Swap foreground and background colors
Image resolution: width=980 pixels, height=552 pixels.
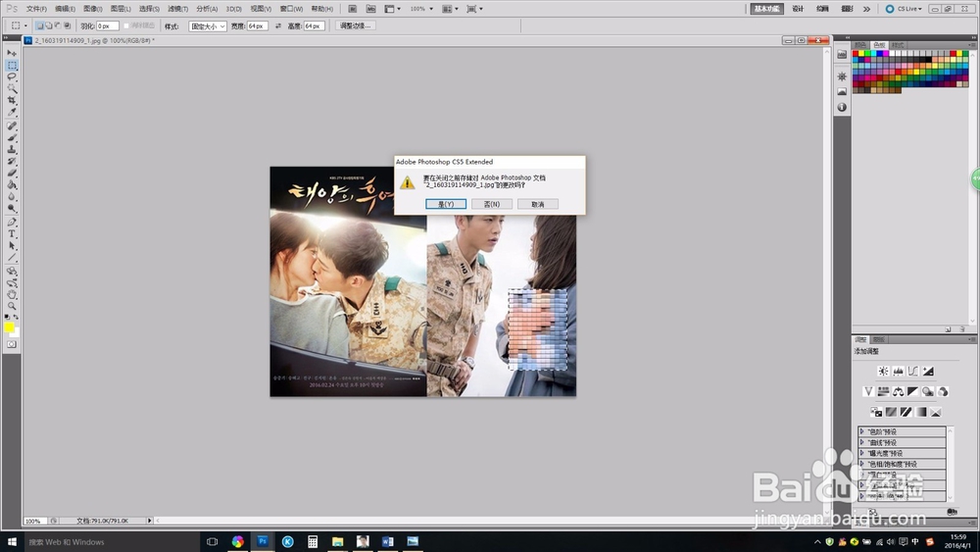click(x=16, y=317)
